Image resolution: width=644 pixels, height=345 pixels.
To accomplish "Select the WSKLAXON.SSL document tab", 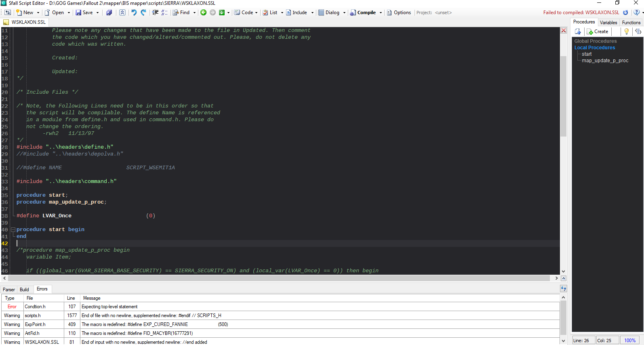I will [25, 22].
